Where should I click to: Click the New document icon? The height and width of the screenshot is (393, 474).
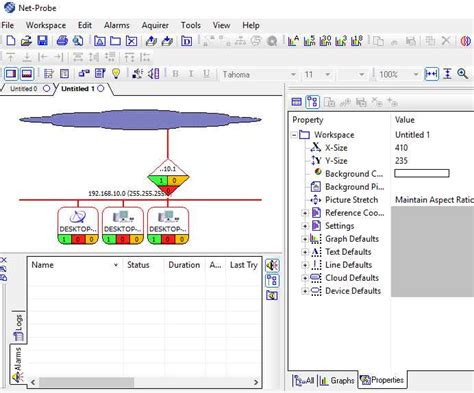pyautogui.click(x=11, y=41)
